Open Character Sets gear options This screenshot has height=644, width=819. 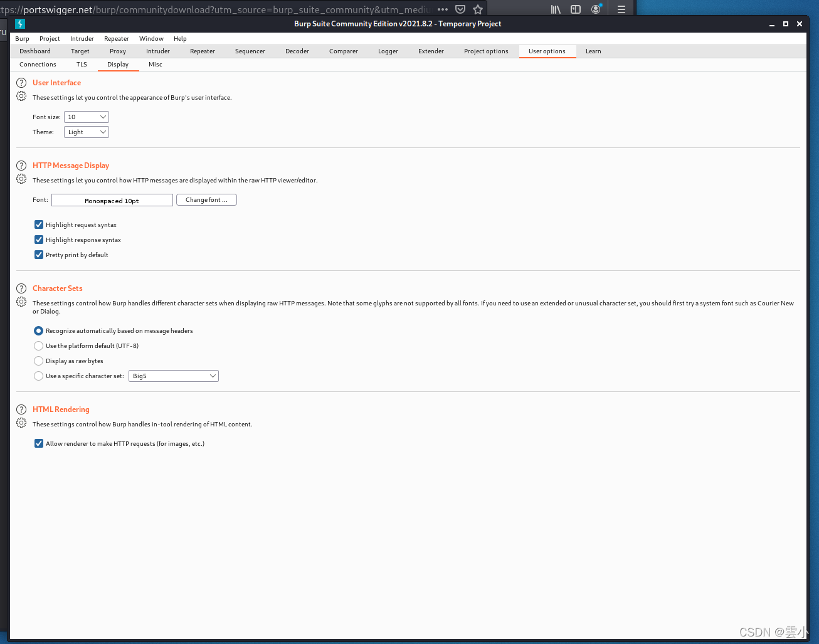point(21,302)
